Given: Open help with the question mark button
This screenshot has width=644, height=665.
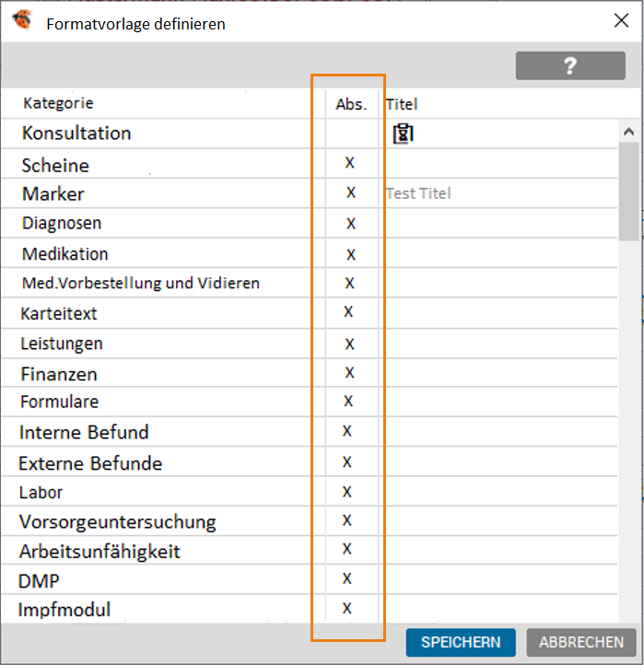Looking at the screenshot, I should pos(570,65).
